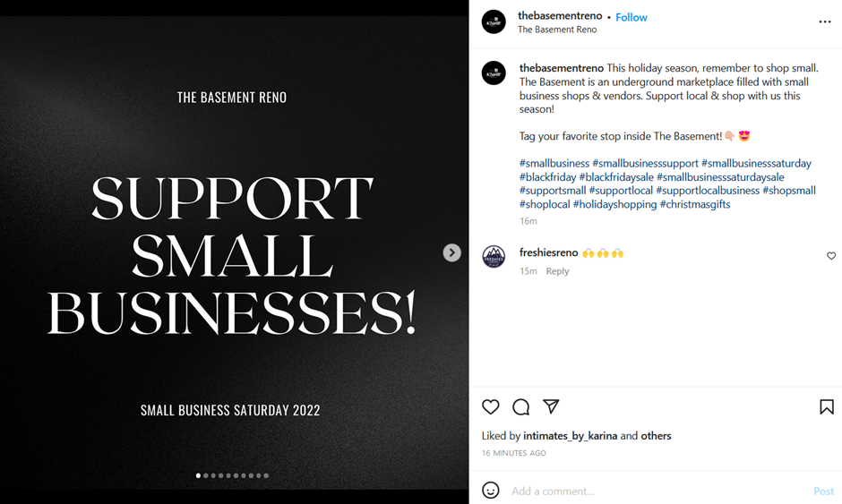The height and width of the screenshot is (504, 842).
Task: Follow thebasementreno
Action: (631, 17)
